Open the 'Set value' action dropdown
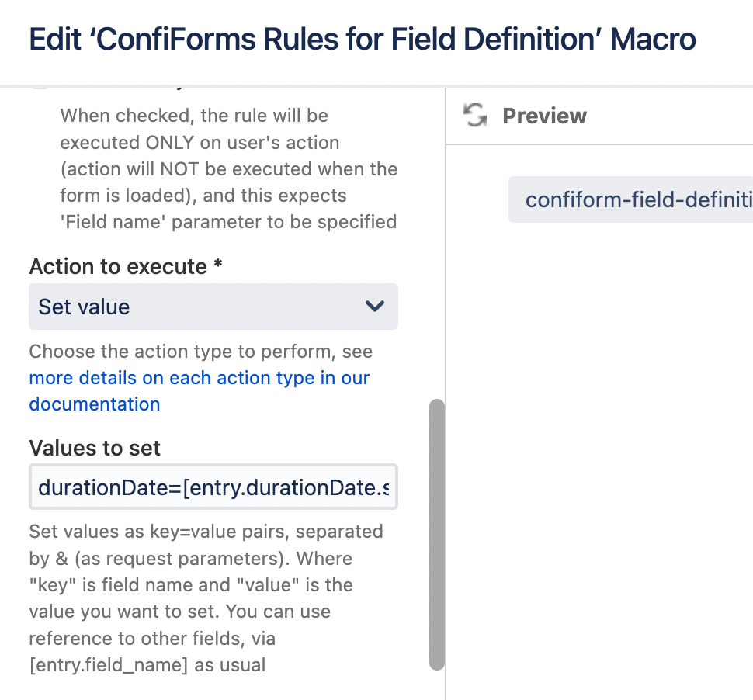 213,307
